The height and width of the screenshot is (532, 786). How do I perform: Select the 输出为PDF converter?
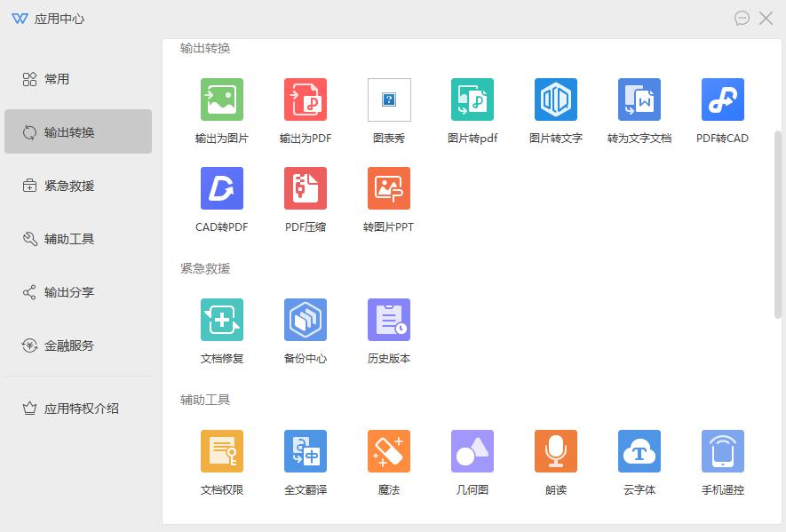tap(305, 108)
